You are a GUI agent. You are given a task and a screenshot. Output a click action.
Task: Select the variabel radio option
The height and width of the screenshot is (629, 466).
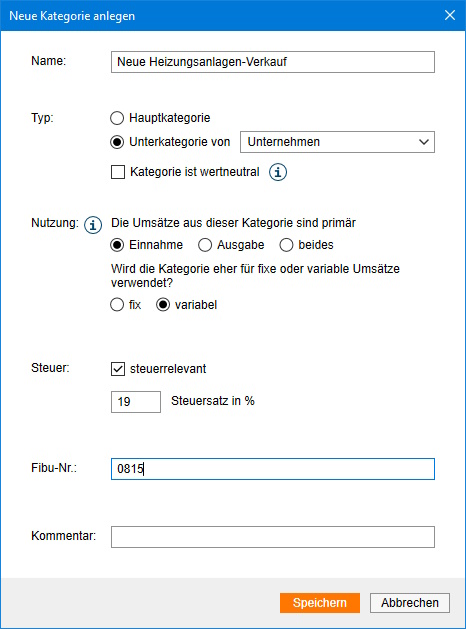163,305
